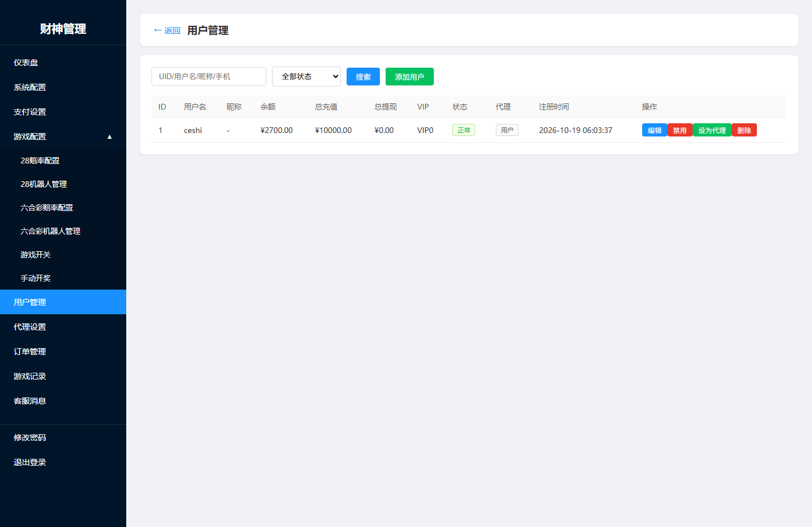
Task: Click the 状态 column header
Action: pyautogui.click(x=460, y=107)
